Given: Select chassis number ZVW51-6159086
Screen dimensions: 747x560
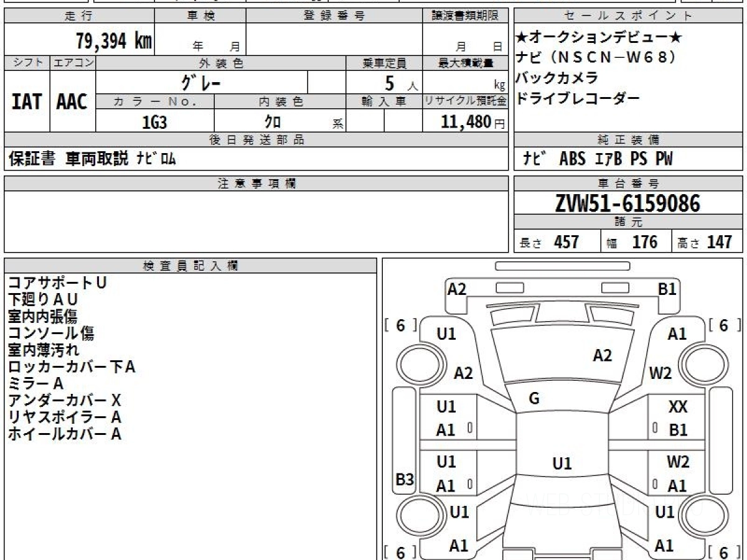Looking at the screenshot, I should 627,203.
